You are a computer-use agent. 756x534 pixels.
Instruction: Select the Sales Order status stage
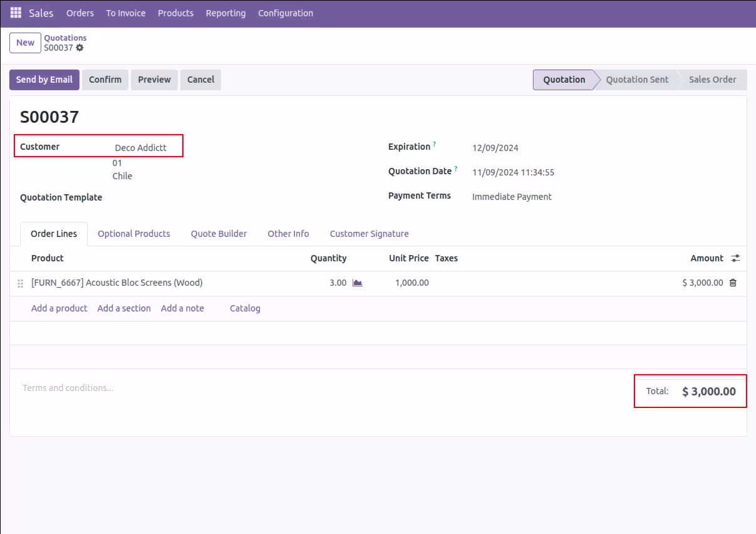pyautogui.click(x=713, y=80)
